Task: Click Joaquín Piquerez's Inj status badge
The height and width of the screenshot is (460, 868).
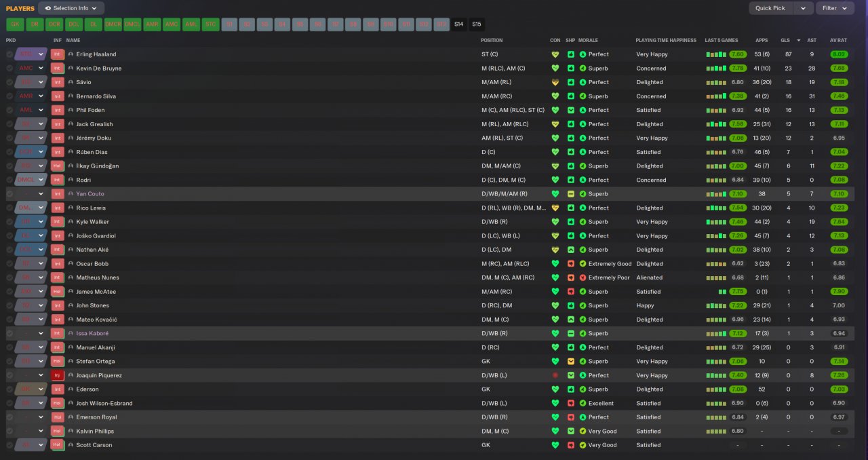Action: pos(58,375)
